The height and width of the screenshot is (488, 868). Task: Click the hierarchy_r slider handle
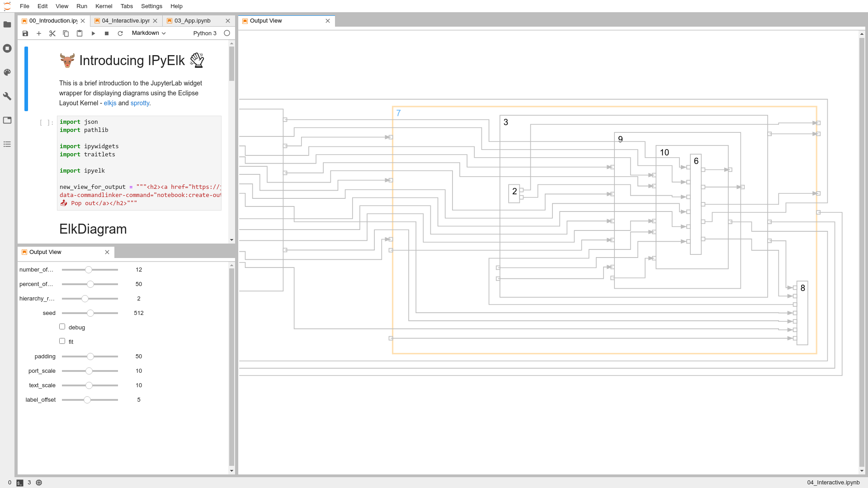click(85, 299)
